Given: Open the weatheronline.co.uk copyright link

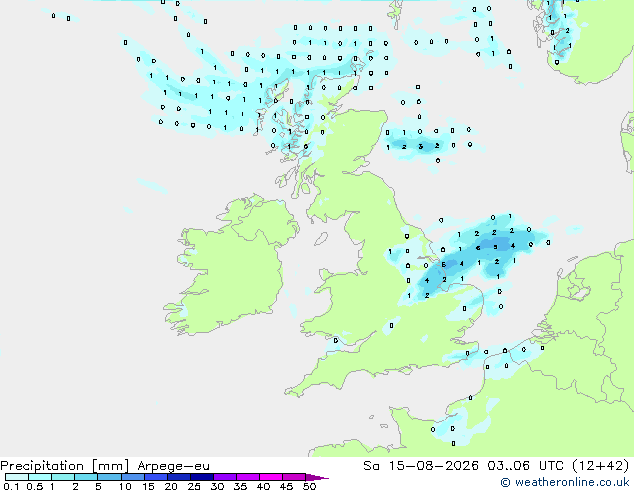Looking at the screenshot, I should [565, 482].
